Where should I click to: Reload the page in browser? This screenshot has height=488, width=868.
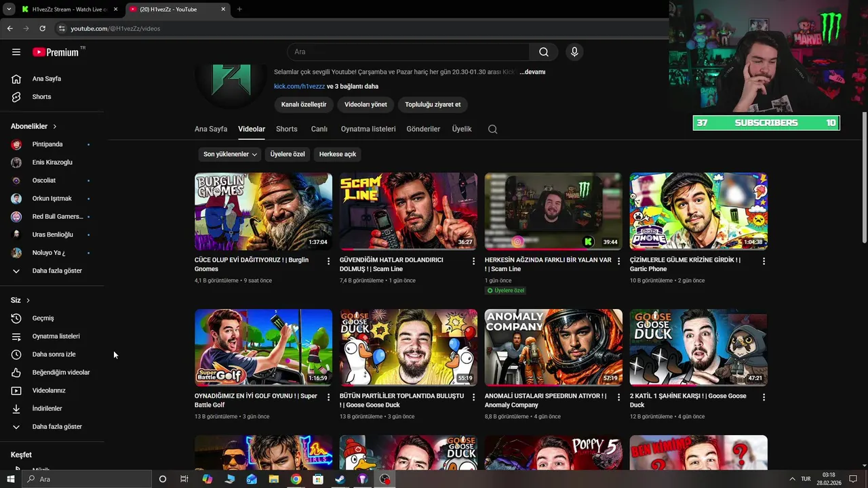click(x=42, y=28)
